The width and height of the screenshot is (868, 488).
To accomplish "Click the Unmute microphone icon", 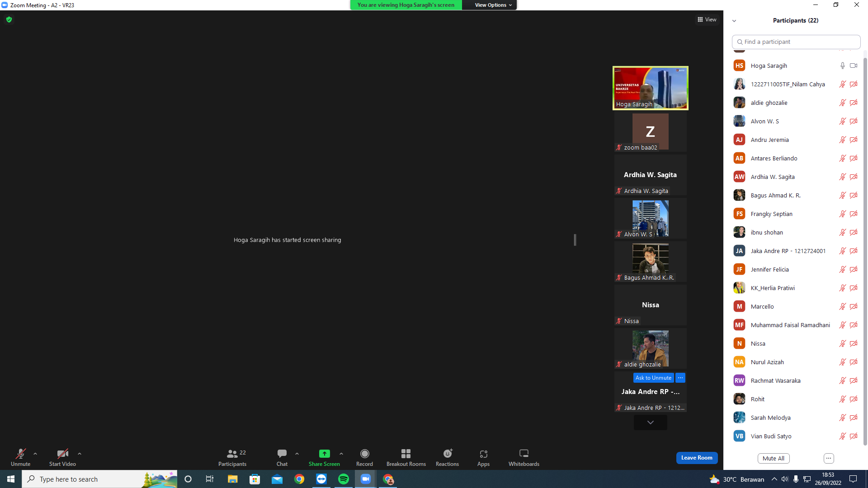I will click(20, 454).
